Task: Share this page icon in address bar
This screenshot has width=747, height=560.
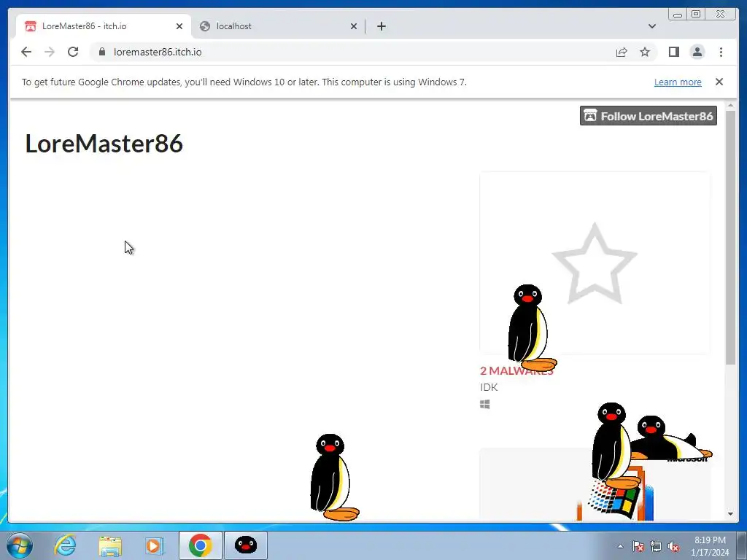Action: [622, 52]
